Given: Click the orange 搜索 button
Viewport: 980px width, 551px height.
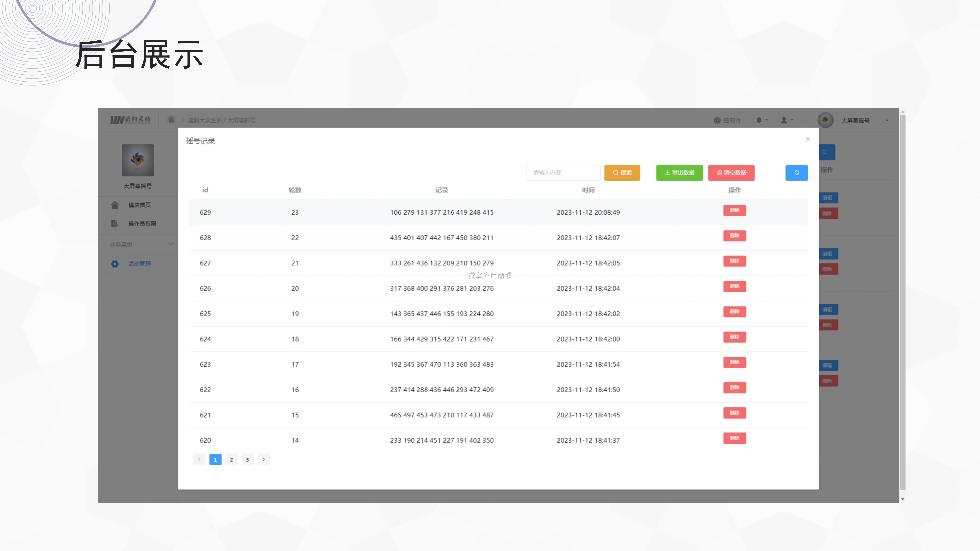Looking at the screenshot, I should [622, 173].
